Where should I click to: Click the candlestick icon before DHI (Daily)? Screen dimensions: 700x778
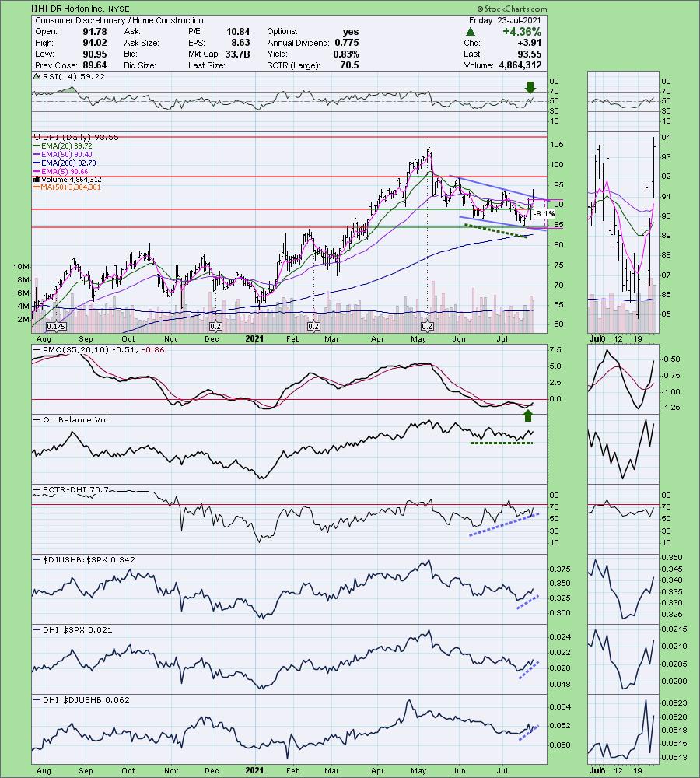pyautogui.click(x=37, y=138)
